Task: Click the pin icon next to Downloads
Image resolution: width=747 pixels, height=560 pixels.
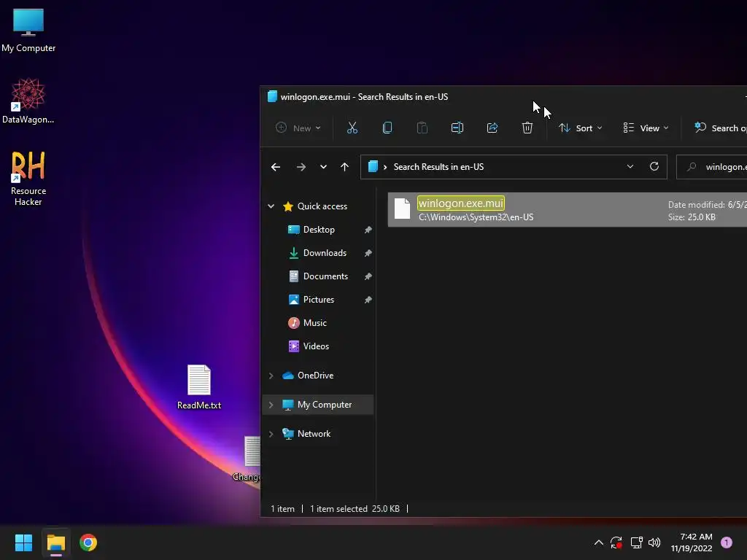Action: [368, 253]
